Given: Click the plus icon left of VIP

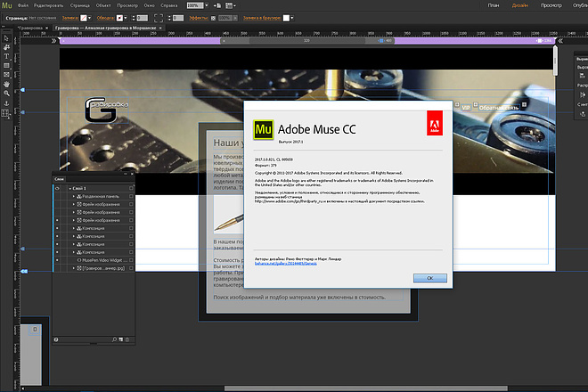Looking at the screenshot, I should tap(457, 104).
